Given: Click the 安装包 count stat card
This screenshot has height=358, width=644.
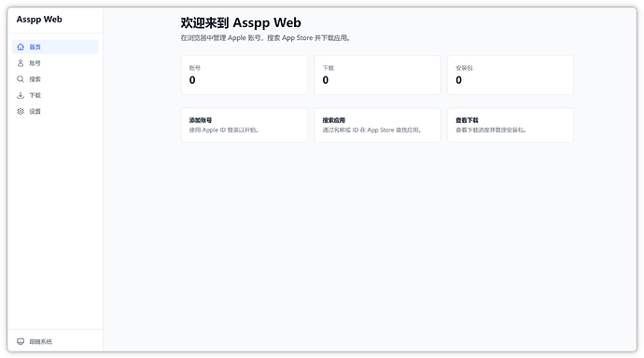Looking at the screenshot, I should point(511,75).
